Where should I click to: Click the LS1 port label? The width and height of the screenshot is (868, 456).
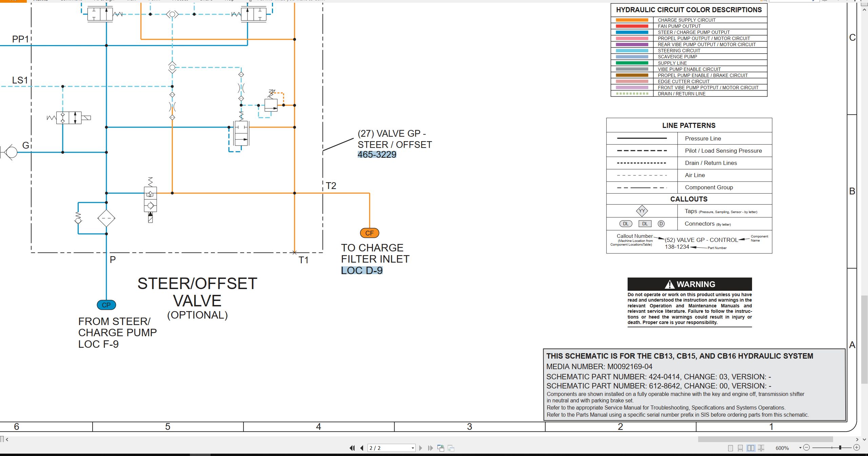pos(20,80)
